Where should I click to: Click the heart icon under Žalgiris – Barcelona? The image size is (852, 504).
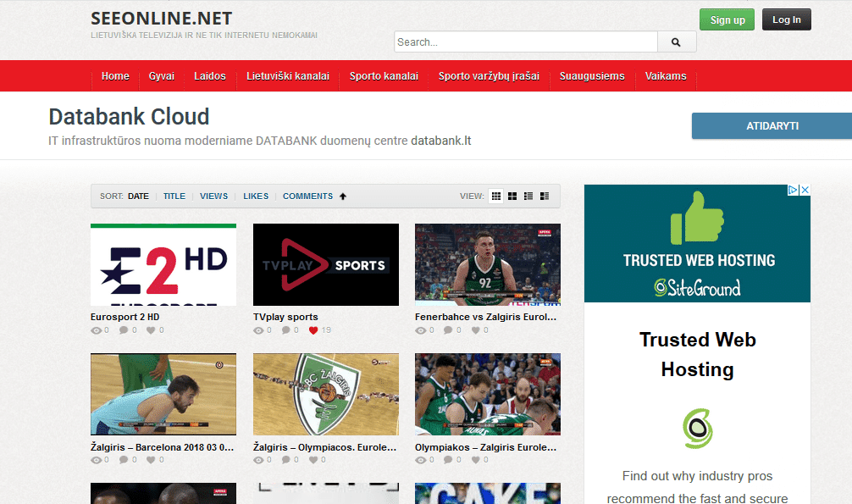(151, 460)
